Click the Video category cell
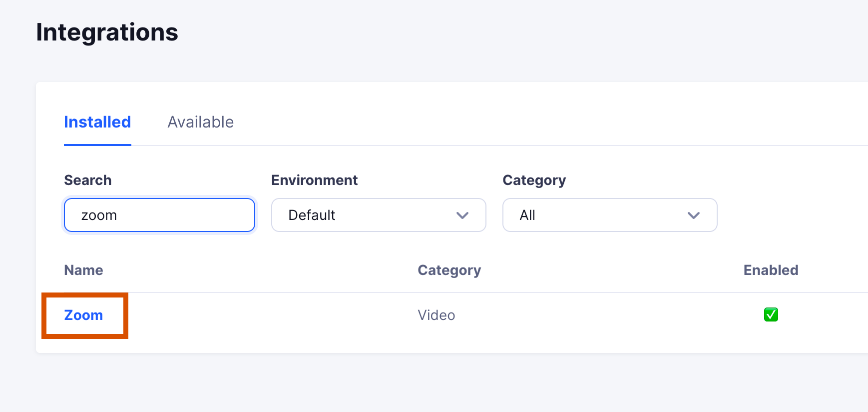 click(436, 315)
